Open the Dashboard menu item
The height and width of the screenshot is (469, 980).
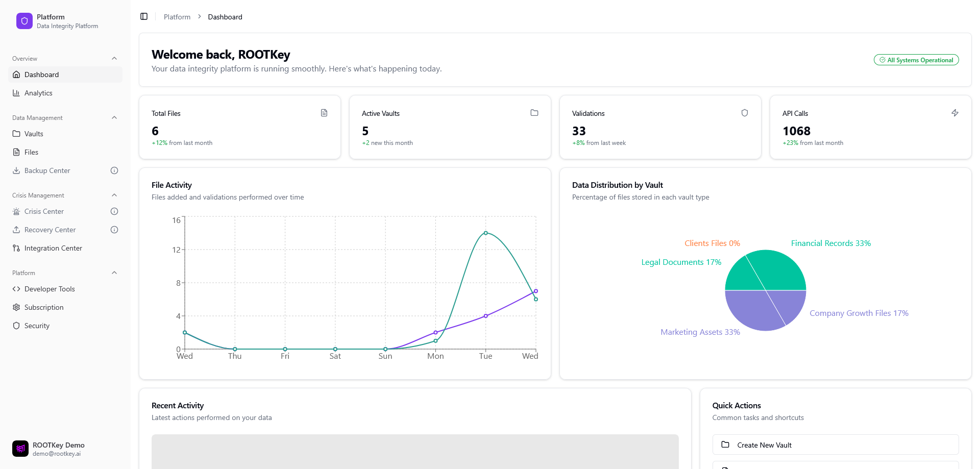pyautogui.click(x=65, y=75)
